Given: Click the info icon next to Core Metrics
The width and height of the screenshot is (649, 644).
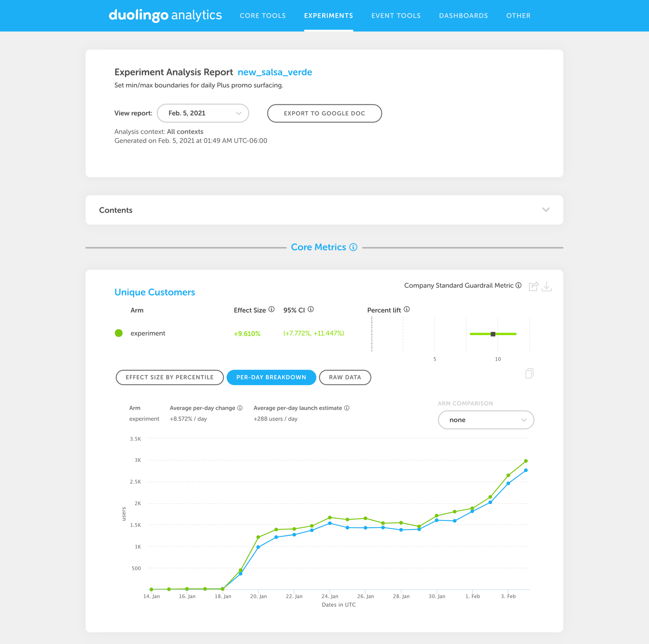Looking at the screenshot, I should (353, 247).
